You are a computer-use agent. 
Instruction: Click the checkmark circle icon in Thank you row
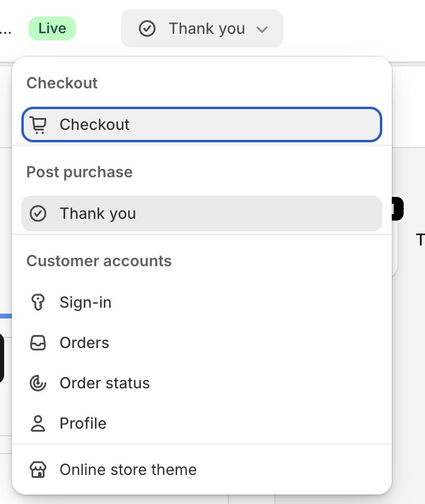[38, 213]
